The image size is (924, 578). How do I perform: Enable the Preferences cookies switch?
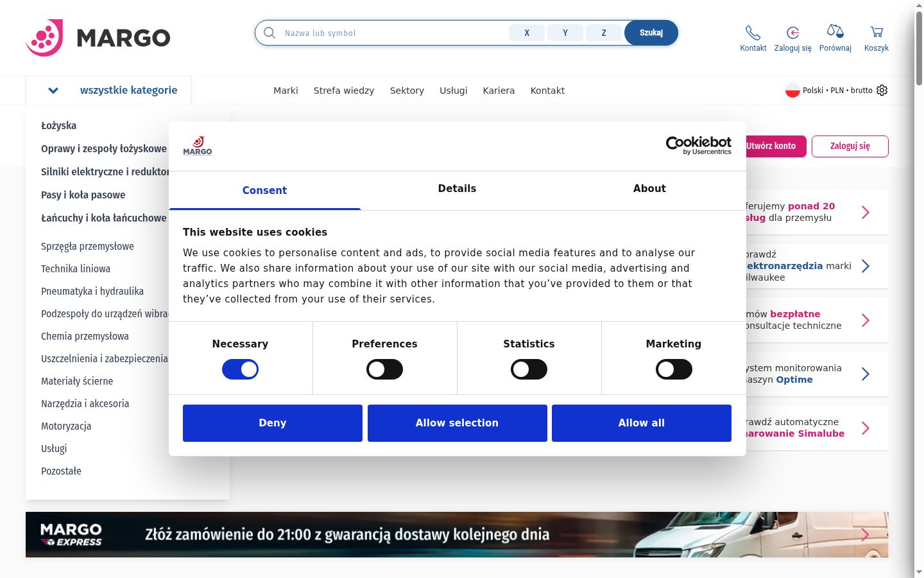[x=384, y=369]
